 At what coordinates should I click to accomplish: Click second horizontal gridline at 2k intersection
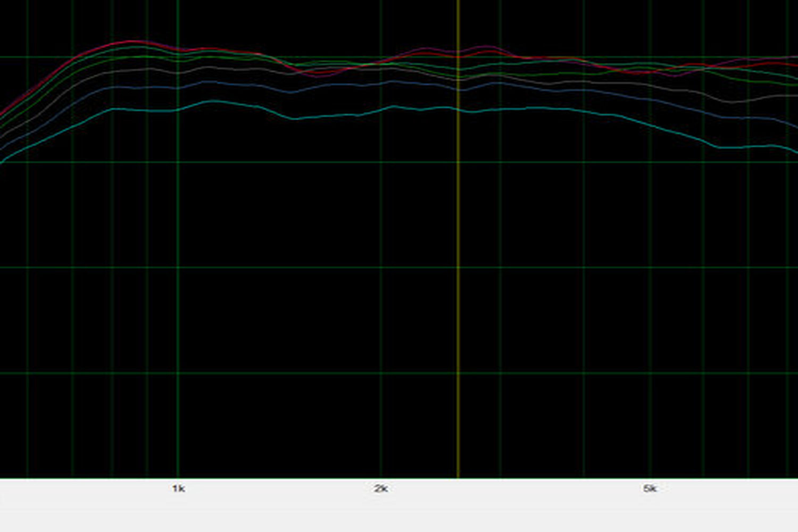click(381, 162)
